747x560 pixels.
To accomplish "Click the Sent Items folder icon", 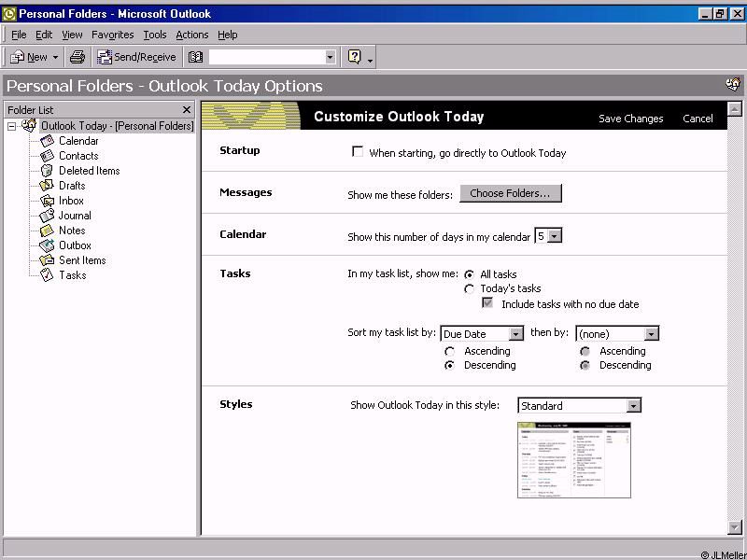I will [48, 260].
